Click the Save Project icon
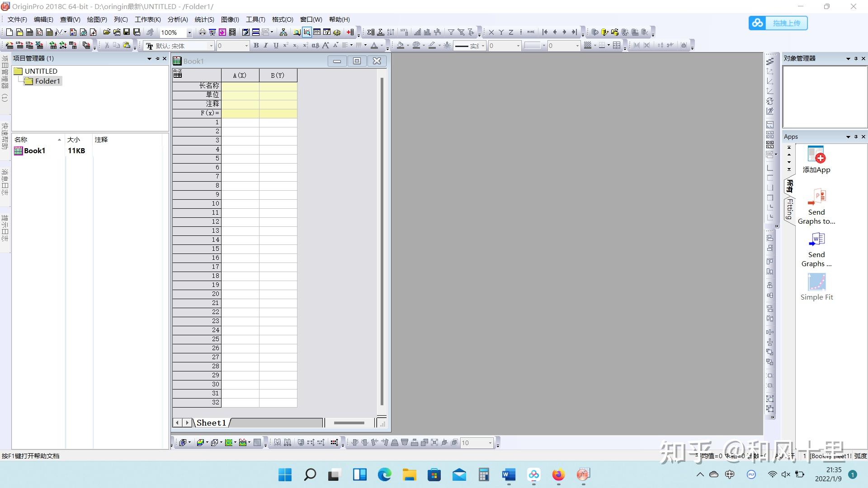Screen dimensions: 868x488 127,32
